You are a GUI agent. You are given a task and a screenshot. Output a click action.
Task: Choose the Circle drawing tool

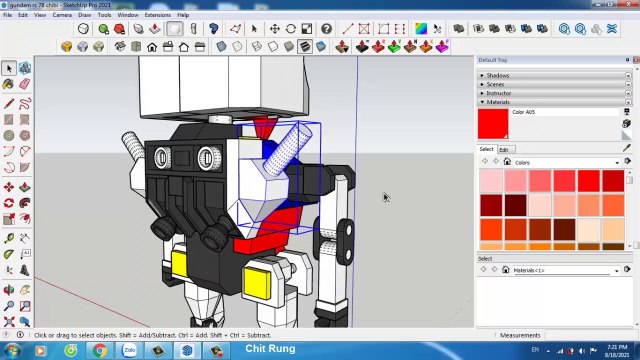coord(9,135)
